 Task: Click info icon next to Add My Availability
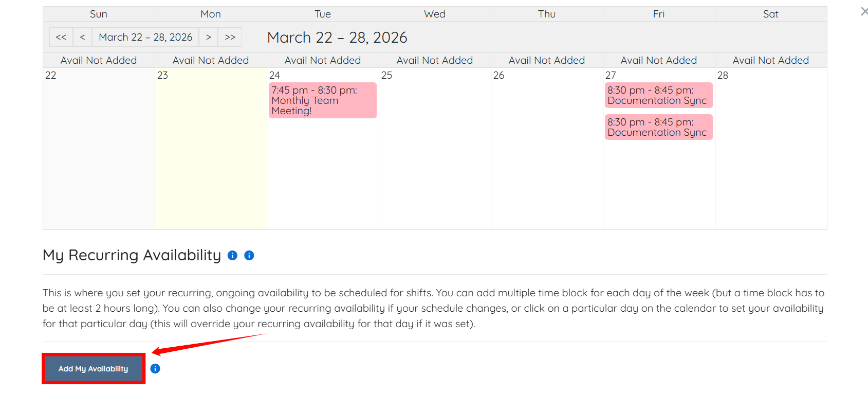[x=155, y=368]
